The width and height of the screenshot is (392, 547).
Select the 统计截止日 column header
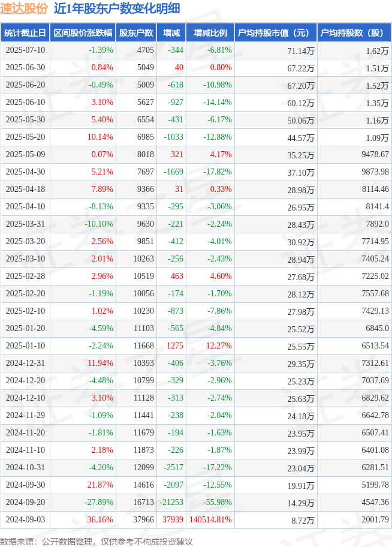tap(25, 33)
